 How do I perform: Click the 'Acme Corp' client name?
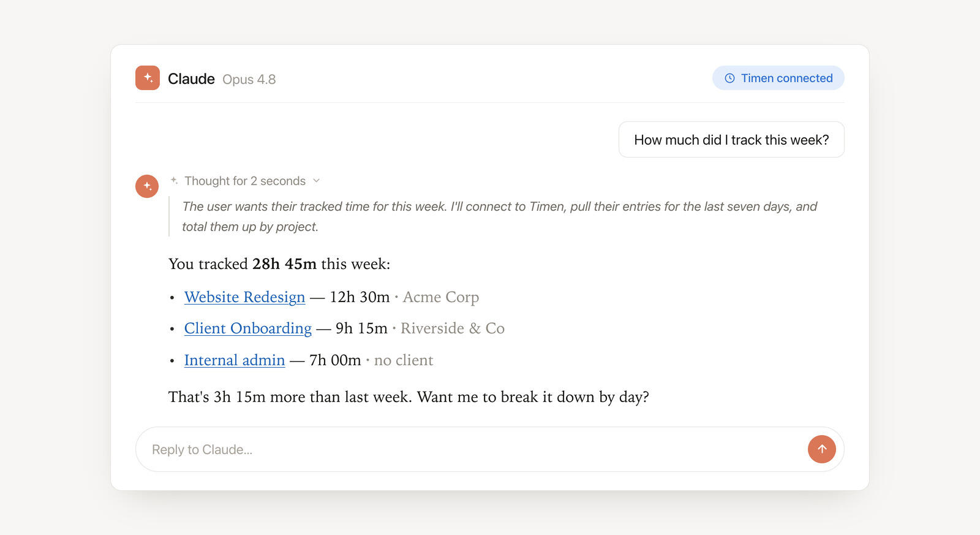click(x=441, y=297)
